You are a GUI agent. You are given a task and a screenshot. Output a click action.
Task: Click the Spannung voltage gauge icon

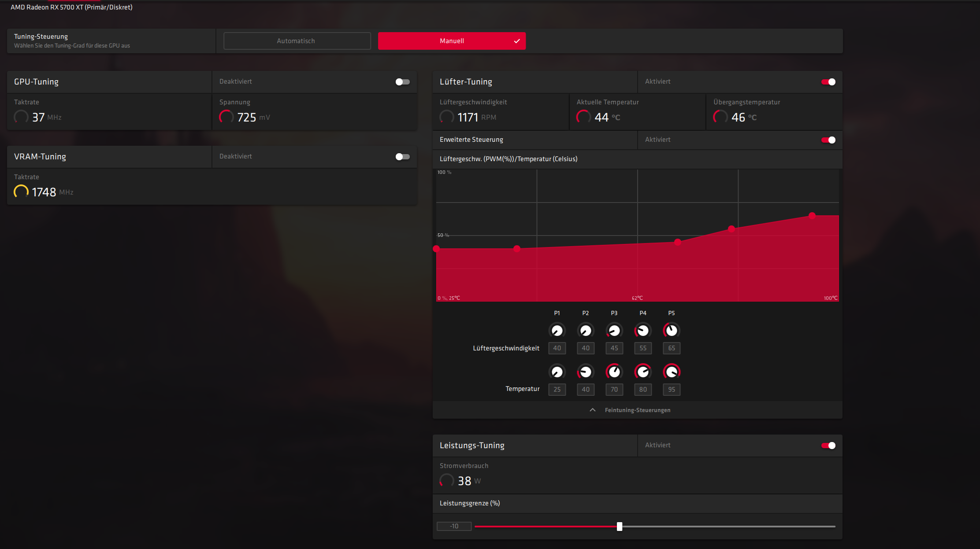pyautogui.click(x=226, y=117)
